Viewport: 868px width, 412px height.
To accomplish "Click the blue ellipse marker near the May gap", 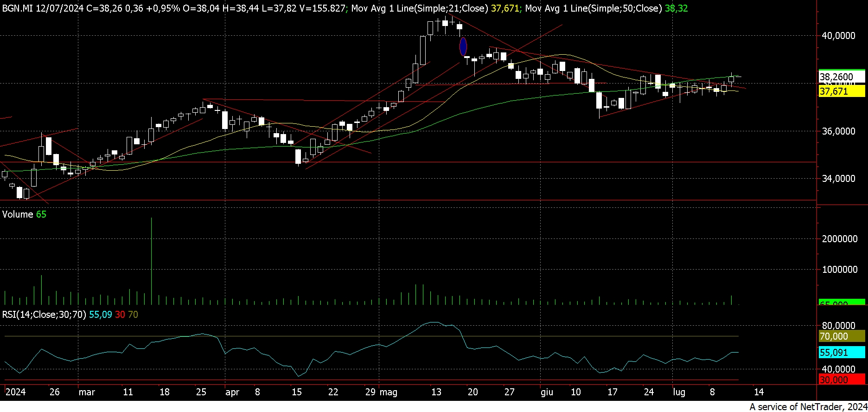I will pyautogui.click(x=463, y=46).
